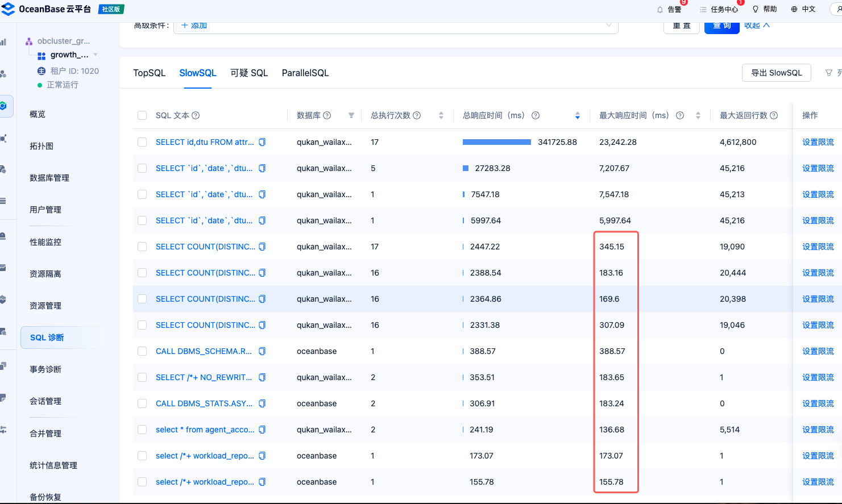The height and width of the screenshot is (504, 842).
Task: Sort by 总执行次数 column
Action: (x=441, y=115)
